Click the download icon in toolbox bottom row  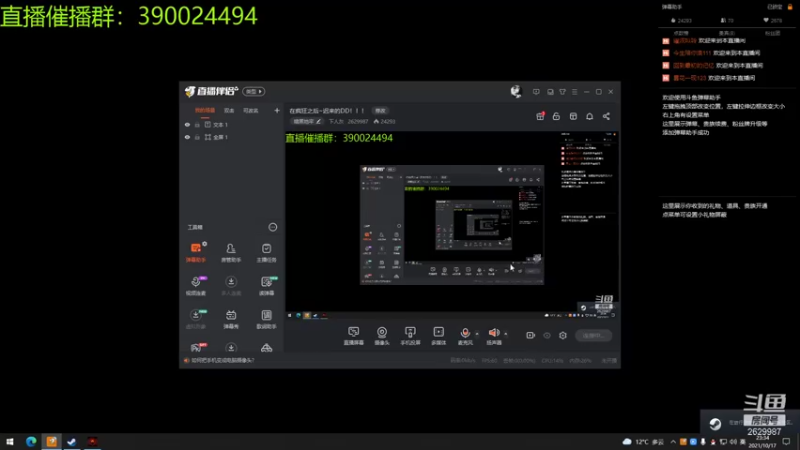pos(231,348)
